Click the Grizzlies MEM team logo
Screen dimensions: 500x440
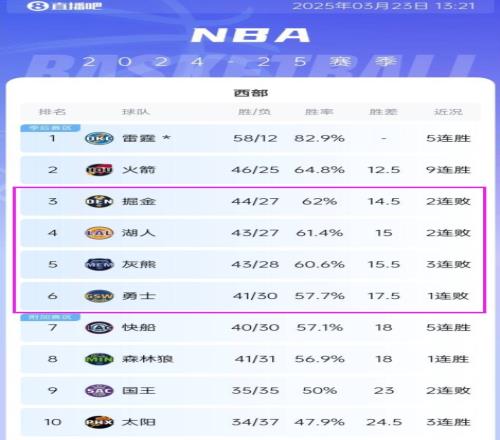coord(99,264)
